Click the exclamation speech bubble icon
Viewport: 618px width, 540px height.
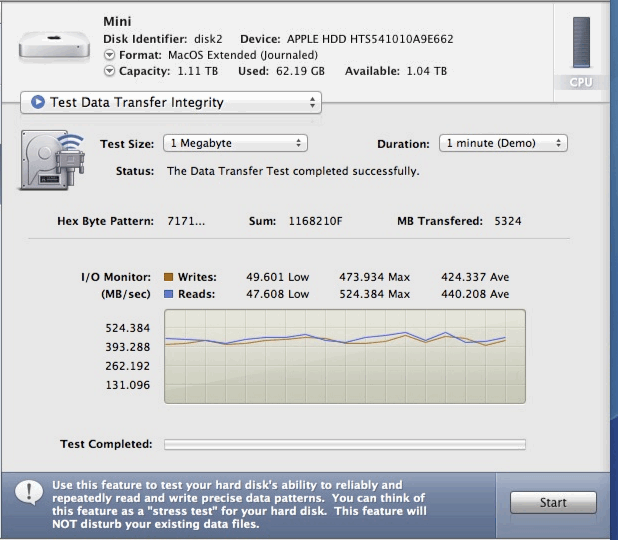[x=29, y=492]
